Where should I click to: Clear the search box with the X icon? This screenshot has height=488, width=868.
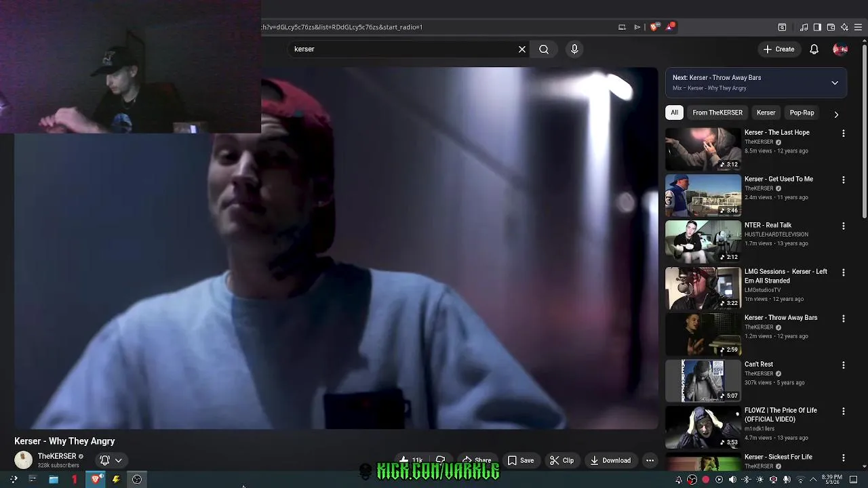tap(522, 49)
